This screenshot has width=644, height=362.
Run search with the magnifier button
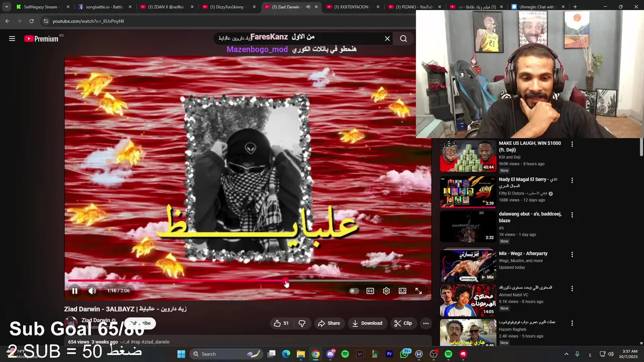tap(404, 39)
